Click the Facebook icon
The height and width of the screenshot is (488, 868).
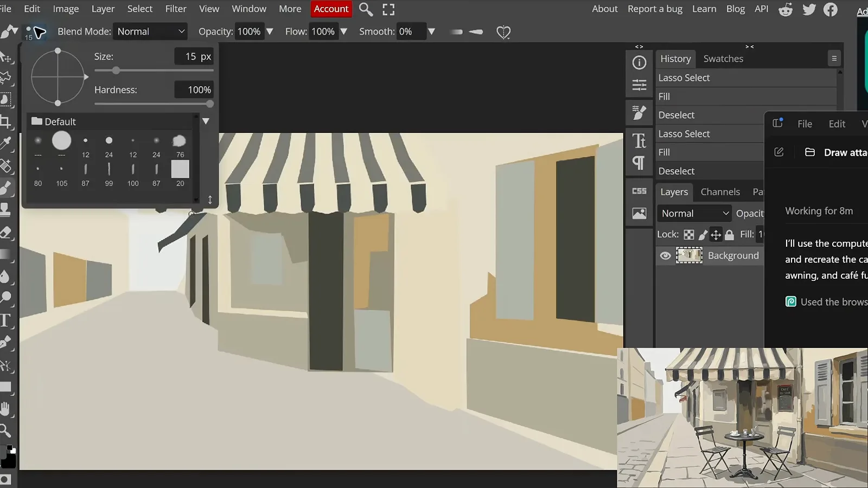pos(831,9)
